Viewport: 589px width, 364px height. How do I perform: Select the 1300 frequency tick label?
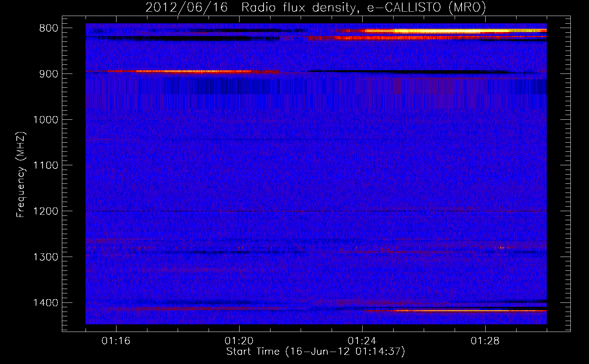pos(46,257)
